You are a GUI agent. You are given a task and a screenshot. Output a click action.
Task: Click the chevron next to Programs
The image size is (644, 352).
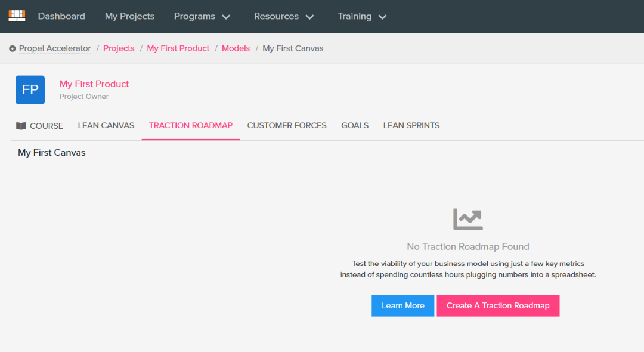click(226, 17)
